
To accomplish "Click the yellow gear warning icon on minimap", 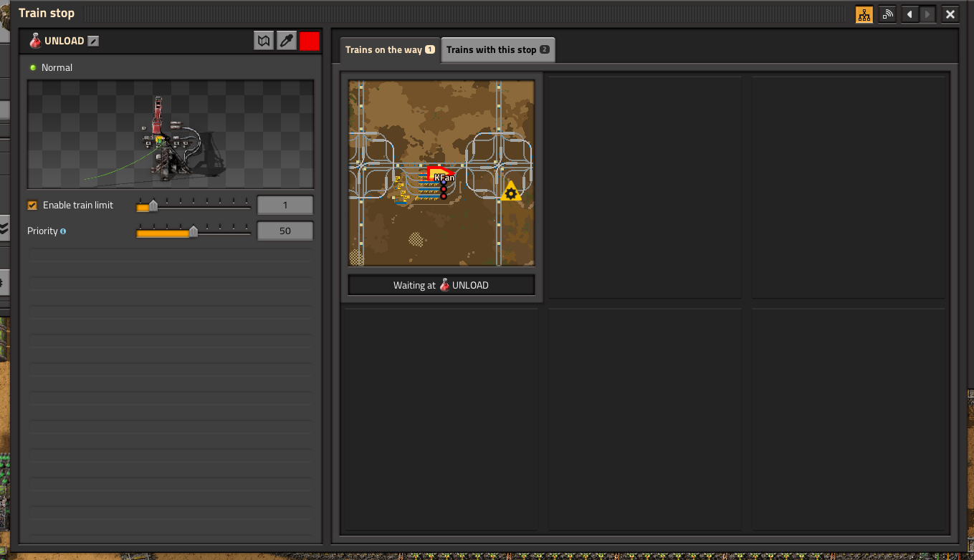I will point(510,192).
